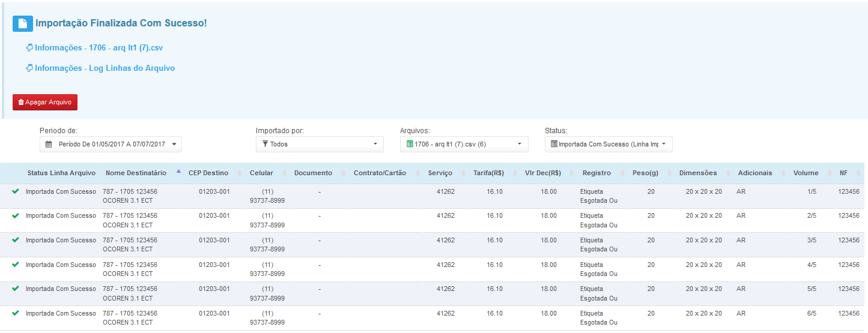Click the green check on volume 1/5 row
Image resolution: width=868 pixels, height=333 pixels.
coord(16,191)
